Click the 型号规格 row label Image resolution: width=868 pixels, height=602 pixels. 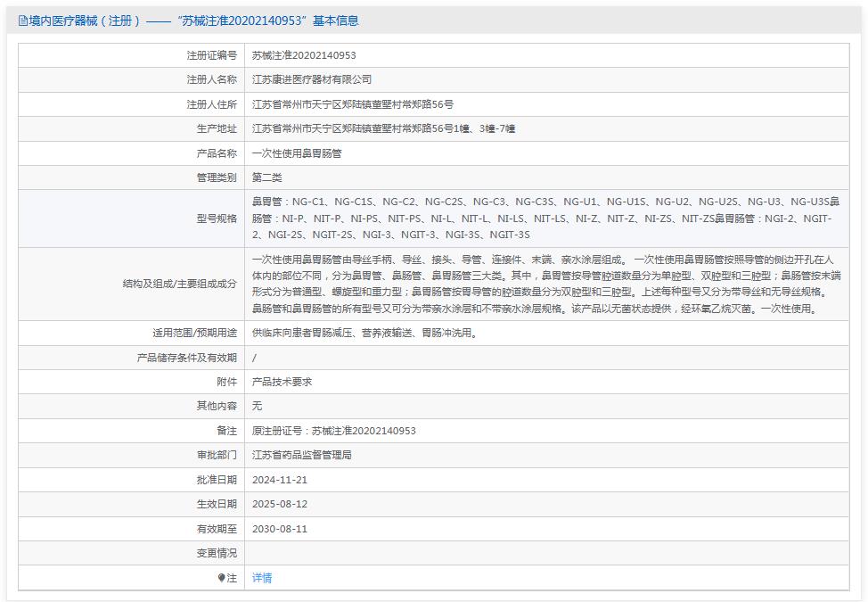pos(217,219)
